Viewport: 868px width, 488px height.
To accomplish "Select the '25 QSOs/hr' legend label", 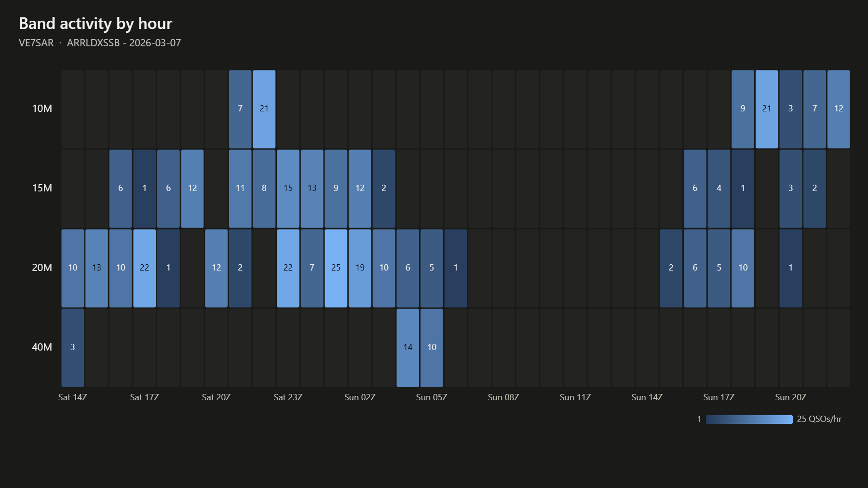I will coord(819,420).
